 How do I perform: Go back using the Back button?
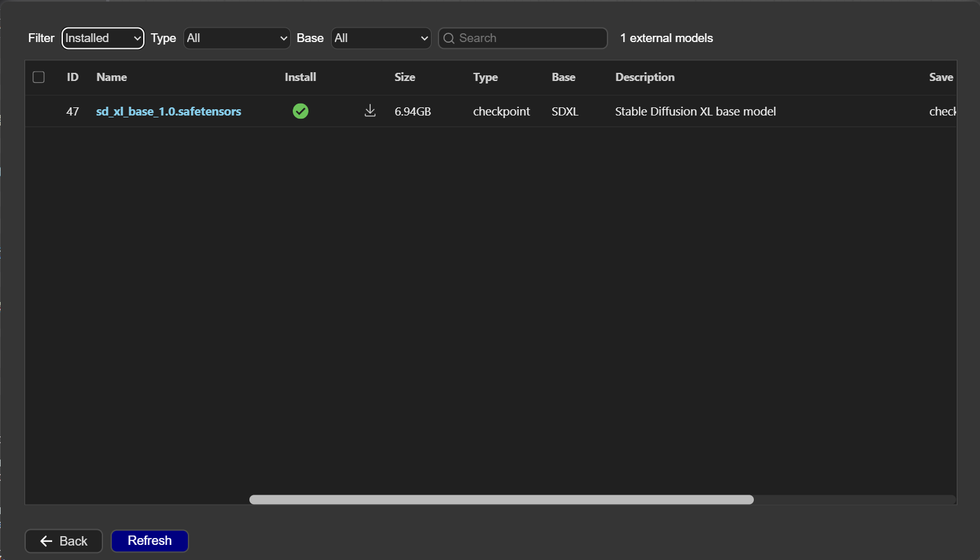(x=63, y=541)
